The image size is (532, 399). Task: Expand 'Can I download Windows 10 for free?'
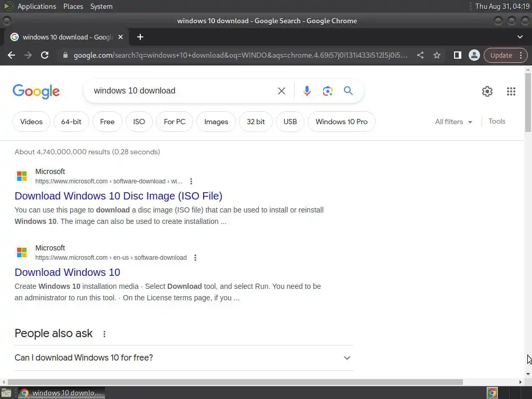(x=183, y=357)
